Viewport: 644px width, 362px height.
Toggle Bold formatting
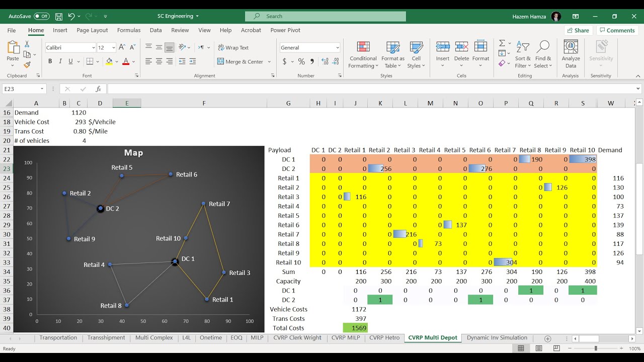(50, 61)
